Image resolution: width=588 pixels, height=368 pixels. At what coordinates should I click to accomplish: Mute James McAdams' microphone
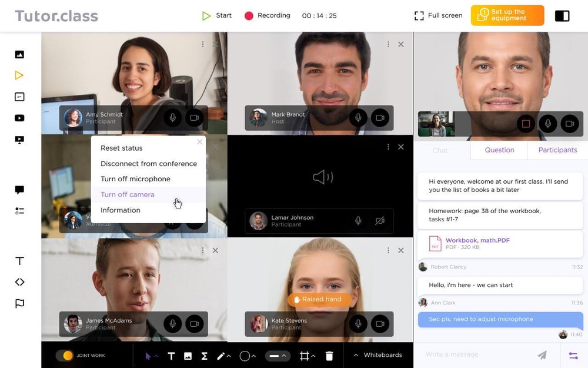click(172, 324)
